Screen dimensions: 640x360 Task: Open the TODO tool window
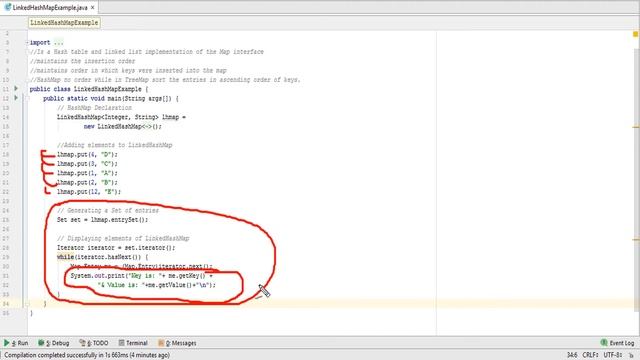[94, 343]
